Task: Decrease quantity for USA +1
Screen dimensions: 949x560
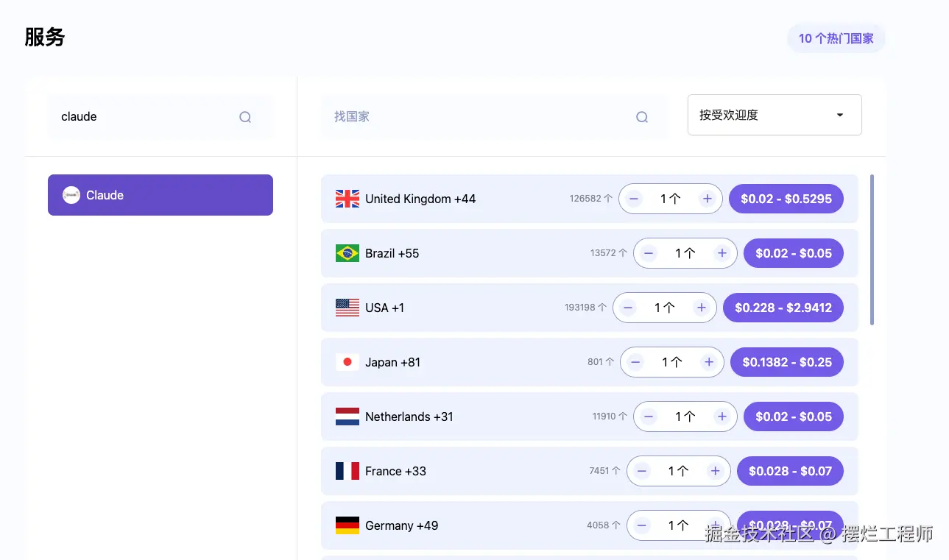Action: click(x=628, y=308)
